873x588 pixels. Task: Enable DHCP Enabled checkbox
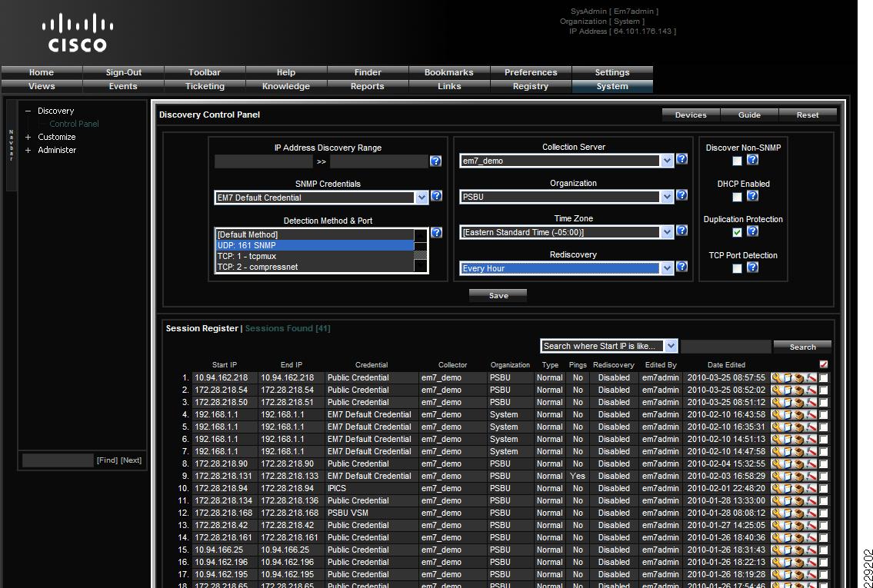point(737,197)
